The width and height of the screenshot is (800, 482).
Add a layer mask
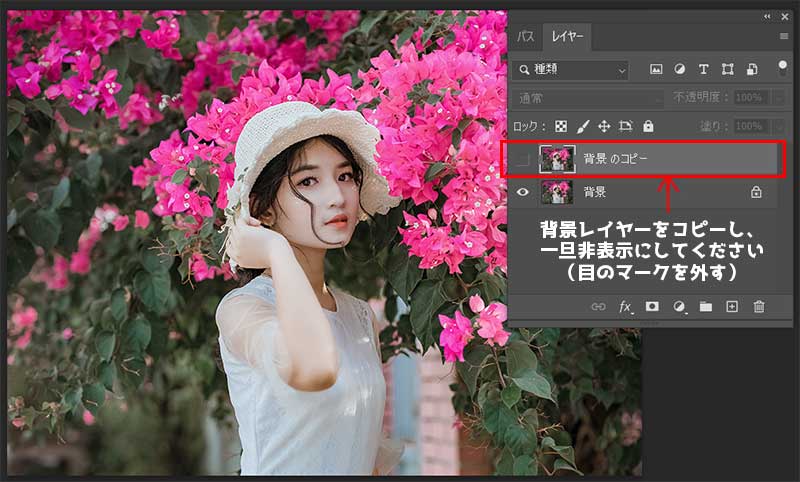[x=652, y=307]
